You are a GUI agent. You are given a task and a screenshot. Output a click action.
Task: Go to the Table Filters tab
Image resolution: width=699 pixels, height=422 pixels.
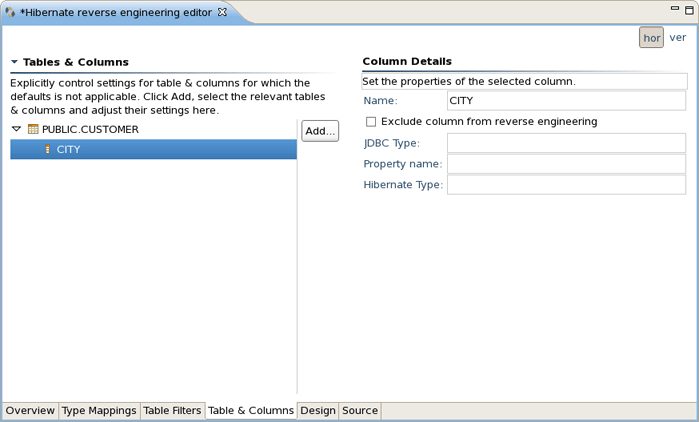(172, 411)
